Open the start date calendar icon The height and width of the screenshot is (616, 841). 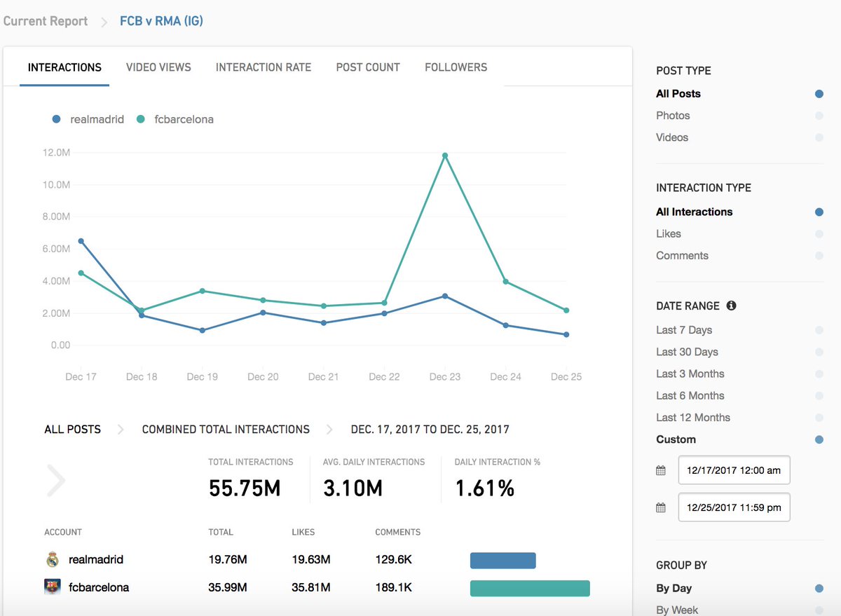coord(661,470)
